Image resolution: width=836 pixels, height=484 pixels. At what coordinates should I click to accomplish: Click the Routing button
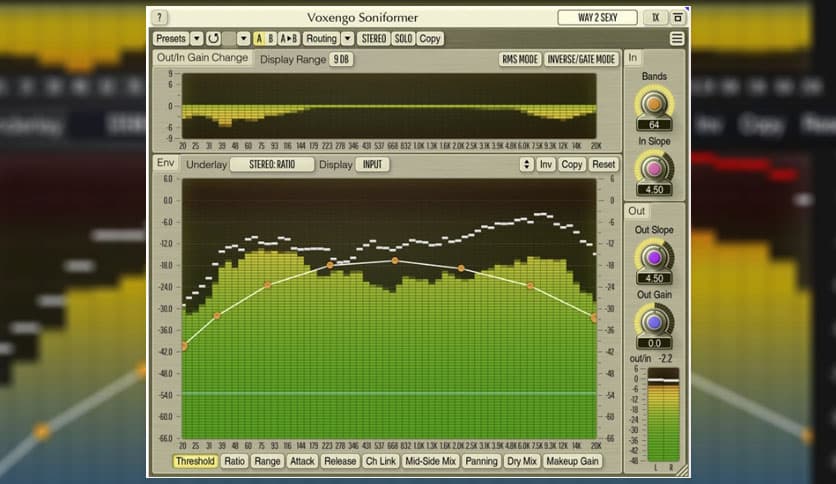(321, 38)
